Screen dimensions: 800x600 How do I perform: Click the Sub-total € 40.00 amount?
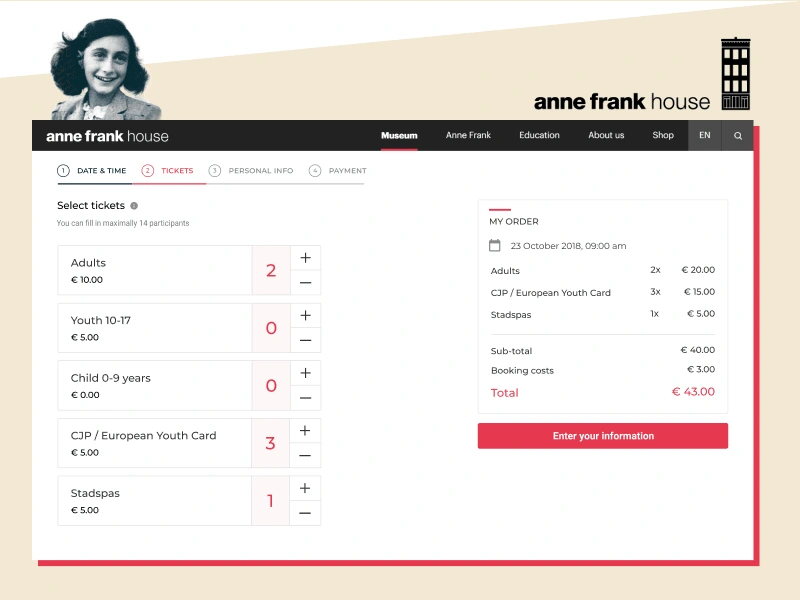698,350
